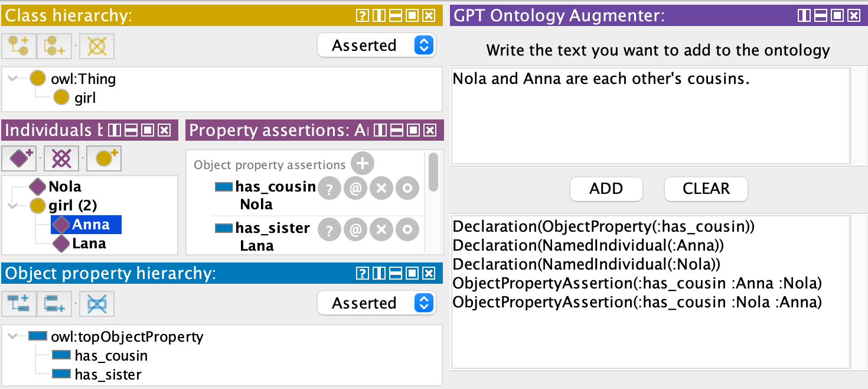Screen dimensions: 868x389
Task: Click the add sibling class icon
Action: [x=54, y=46]
